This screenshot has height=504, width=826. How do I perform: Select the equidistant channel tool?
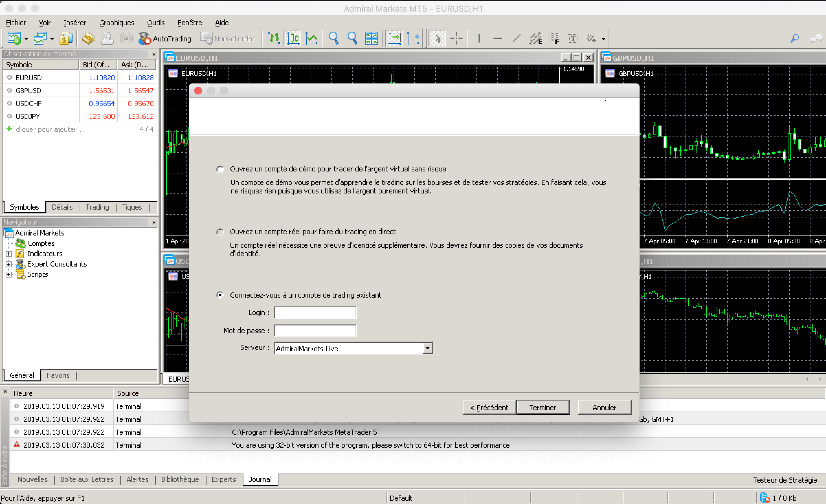tap(535, 38)
